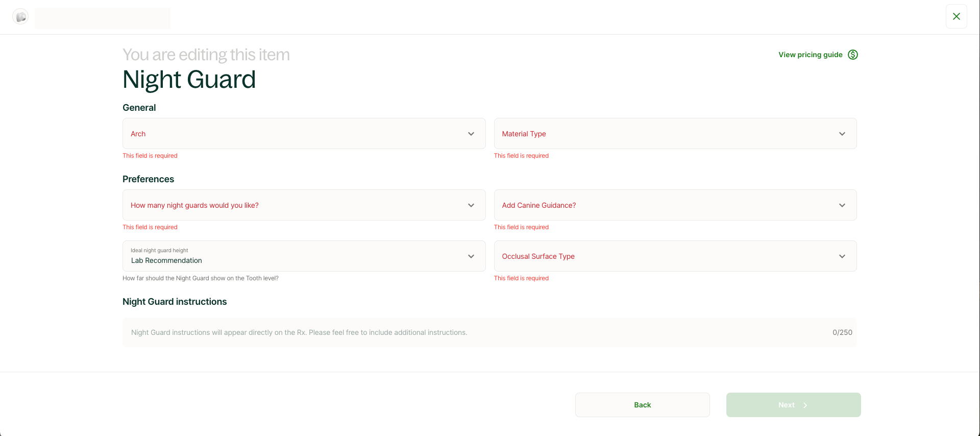980x436 pixels.
Task: Change the Ideal night guard height selection
Action: pyautogui.click(x=296, y=256)
